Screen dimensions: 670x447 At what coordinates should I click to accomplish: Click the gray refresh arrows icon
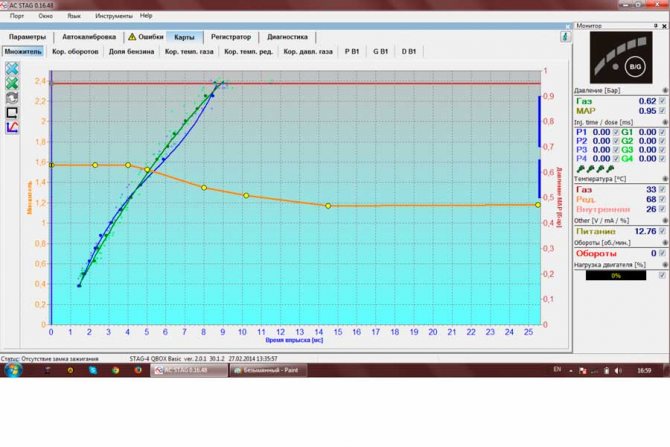tap(12, 98)
